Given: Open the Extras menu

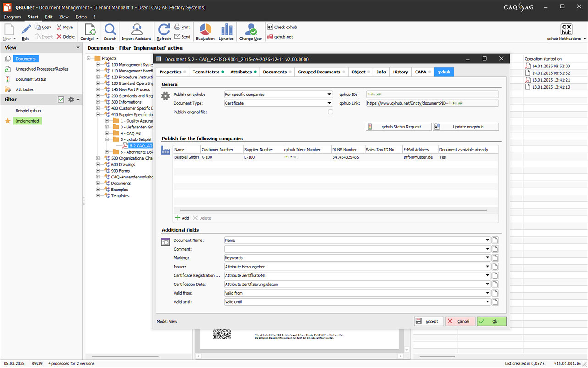Looking at the screenshot, I should 81,17.
